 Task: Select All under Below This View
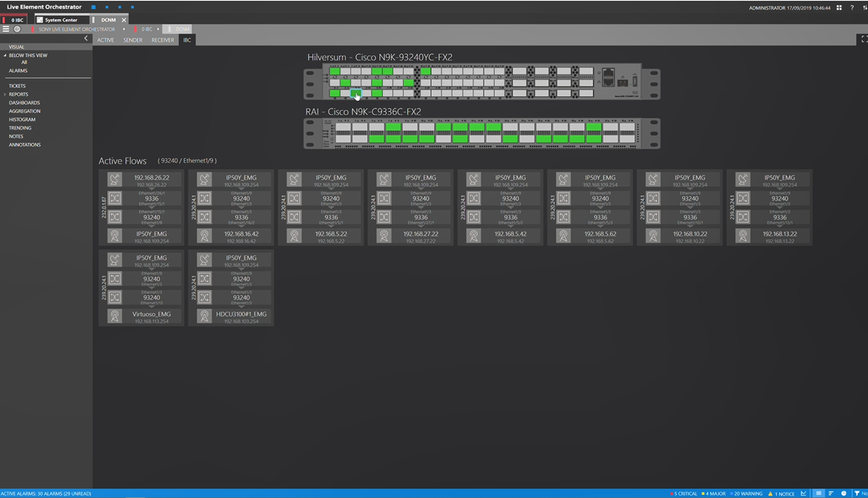coord(24,62)
